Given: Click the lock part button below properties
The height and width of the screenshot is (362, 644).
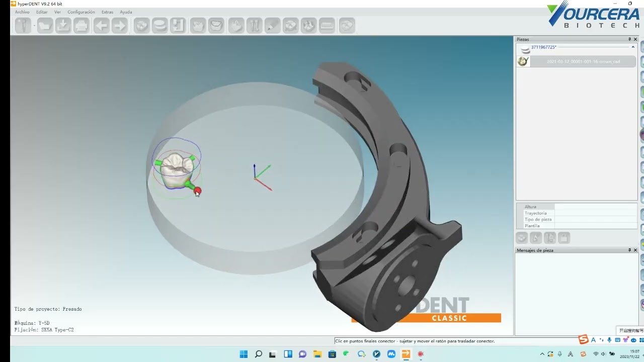Looking at the screenshot, I should tap(564, 238).
